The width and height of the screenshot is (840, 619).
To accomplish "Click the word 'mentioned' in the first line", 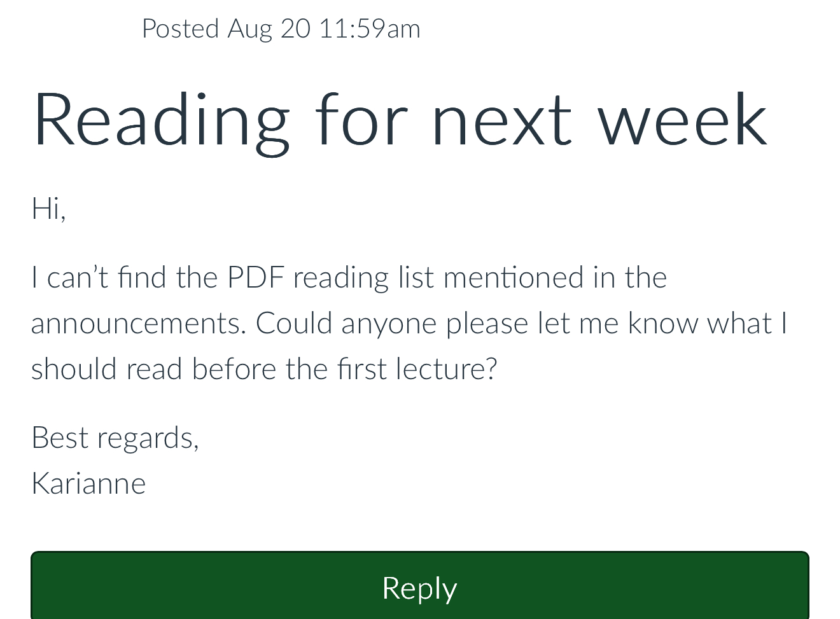I will click(x=514, y=277).
